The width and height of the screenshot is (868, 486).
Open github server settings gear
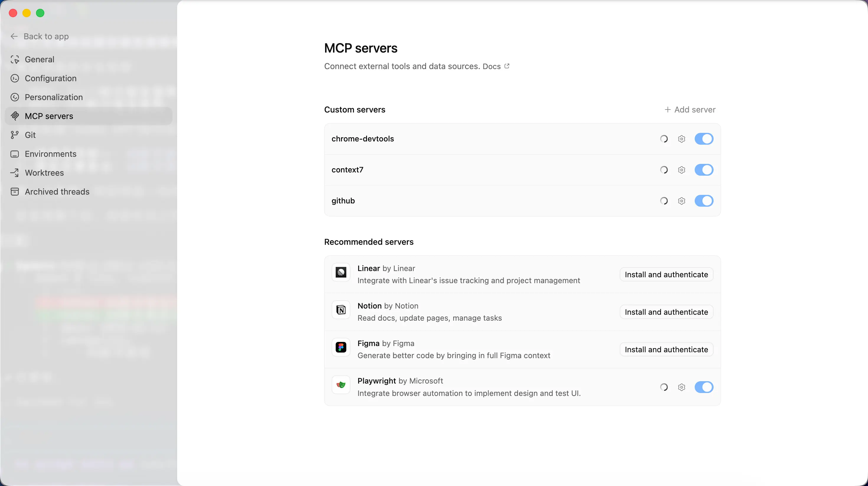coord(681,201)
